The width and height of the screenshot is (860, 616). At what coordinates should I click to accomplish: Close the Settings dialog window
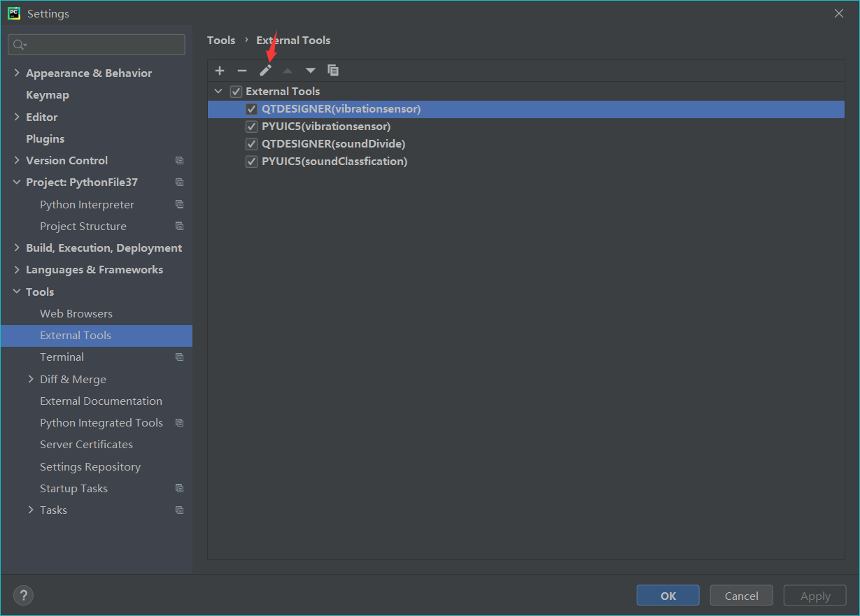(x=839, y=13)
